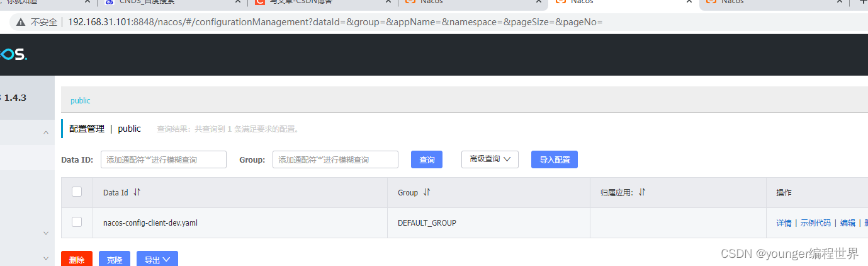Click the 编辑 edit link
The width and height of the screenshot is (868, 266).
848,223
